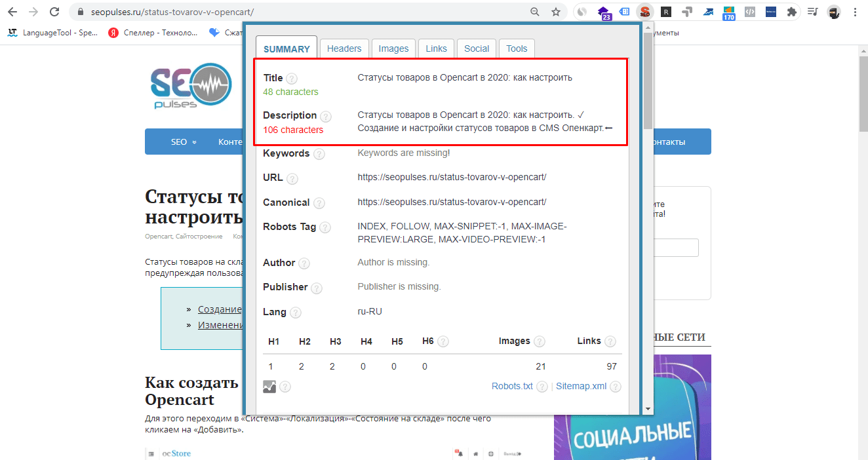The width and height of the screenshot is (868, 460).
Task: Switch to the Social tab
Action: pos(477,48)
